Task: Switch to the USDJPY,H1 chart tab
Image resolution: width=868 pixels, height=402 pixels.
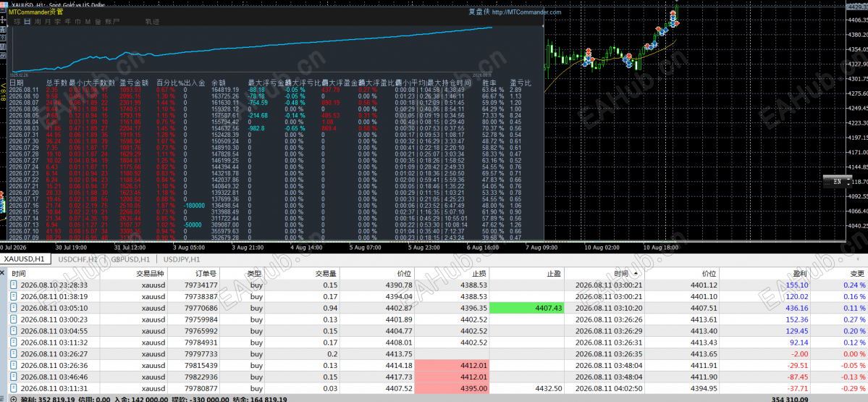Action: click(x=182, y=259)
